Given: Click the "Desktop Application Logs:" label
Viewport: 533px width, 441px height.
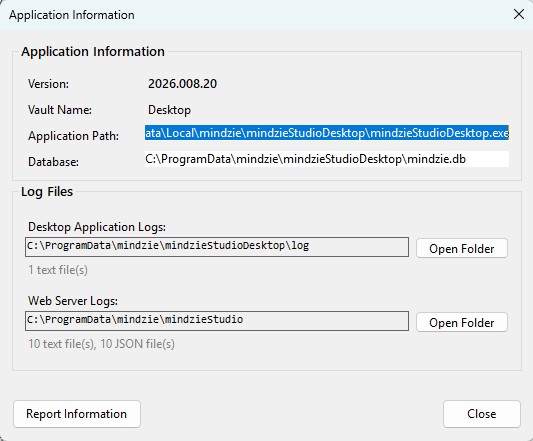Looking at the screenshot, I should click(x=97, y=227).
